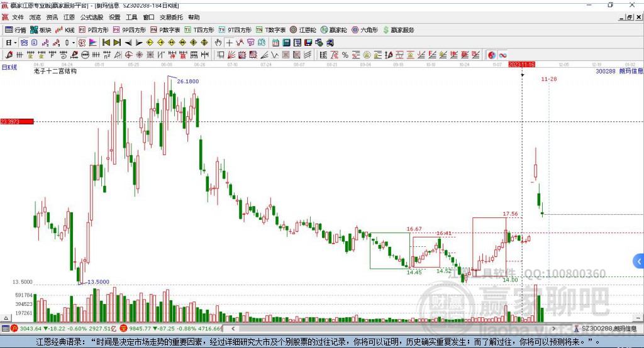Select the zigzag wave line tool
The width and height of the screenshot is (644, 348).
click(275, 55)
